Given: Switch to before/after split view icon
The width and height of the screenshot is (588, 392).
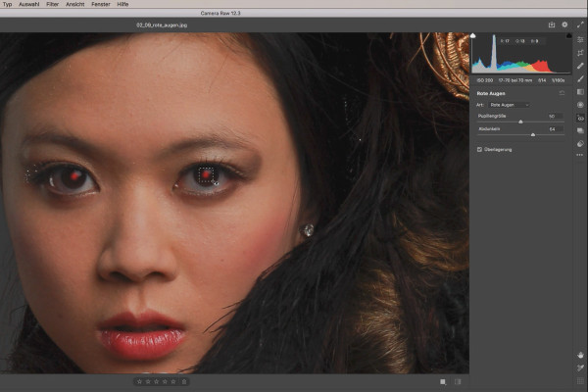Looking at the screenshot, I should tap(458, 382).
